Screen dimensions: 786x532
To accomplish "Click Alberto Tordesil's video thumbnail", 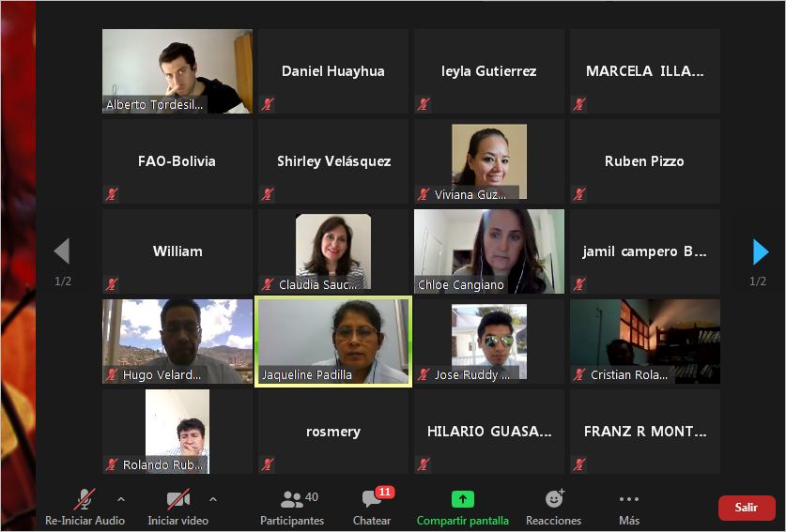I will point(177,71).
